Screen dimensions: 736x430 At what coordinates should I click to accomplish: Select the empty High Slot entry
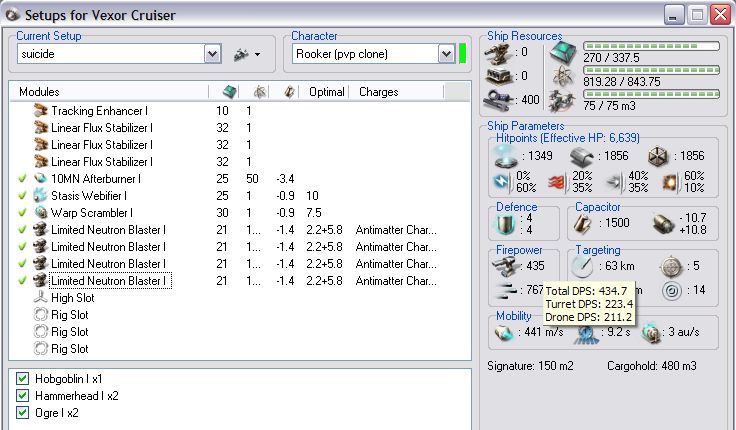72,298
